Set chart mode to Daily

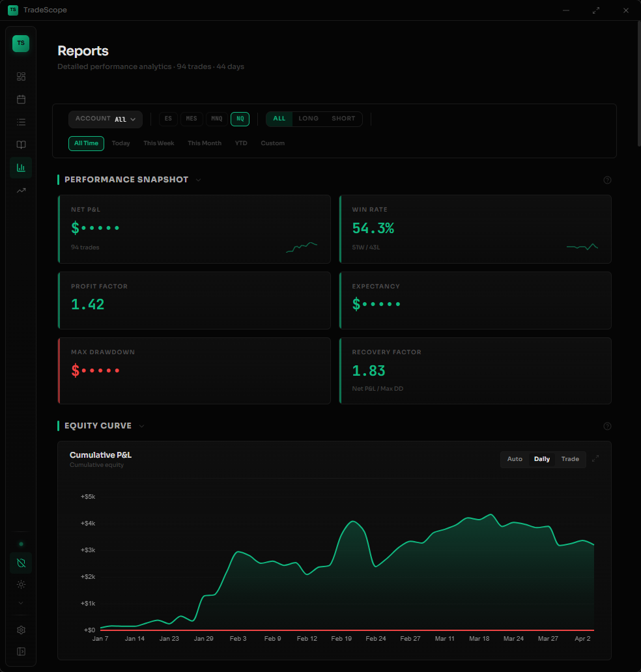coord(542,459)
